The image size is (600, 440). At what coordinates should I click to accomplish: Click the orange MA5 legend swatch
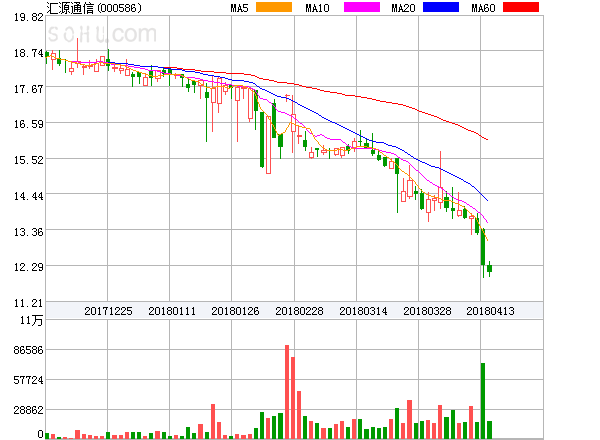(x=274, y=7)
